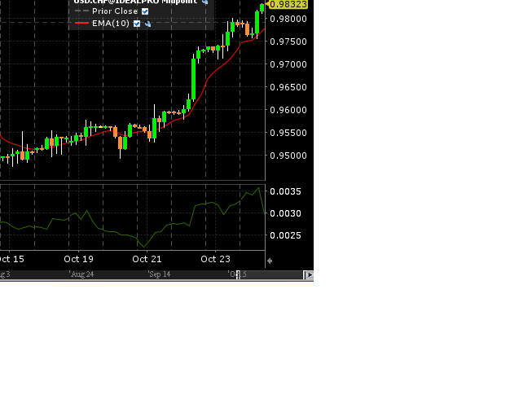Viewport: 532px width, 399px height.
Task: Click the 0.96000 price axis label
Action: [x=288, y=110]
